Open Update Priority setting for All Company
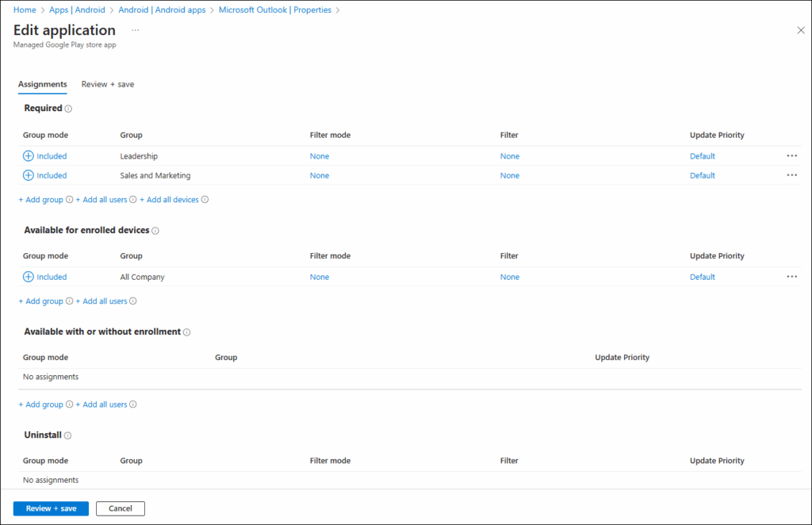 (x=703, y=277)
